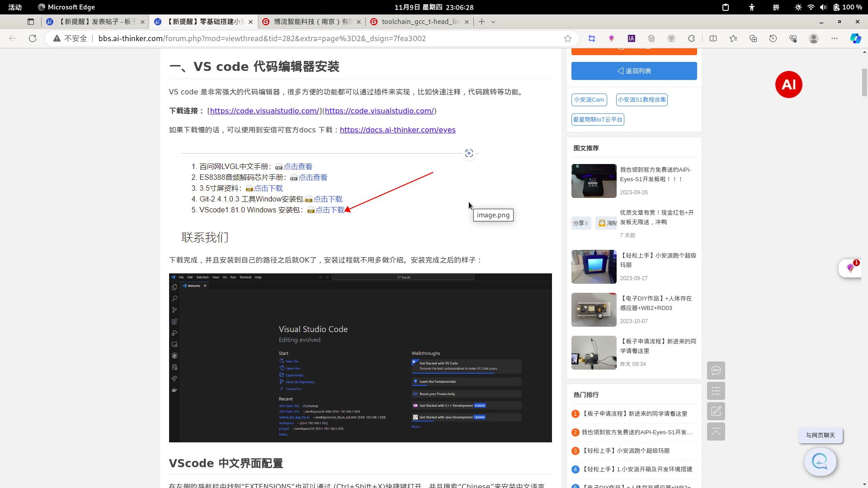The height and width of the screenshot is (488, 868).
Task: Open system volume indicator in top bar
Action: [823, 7]
